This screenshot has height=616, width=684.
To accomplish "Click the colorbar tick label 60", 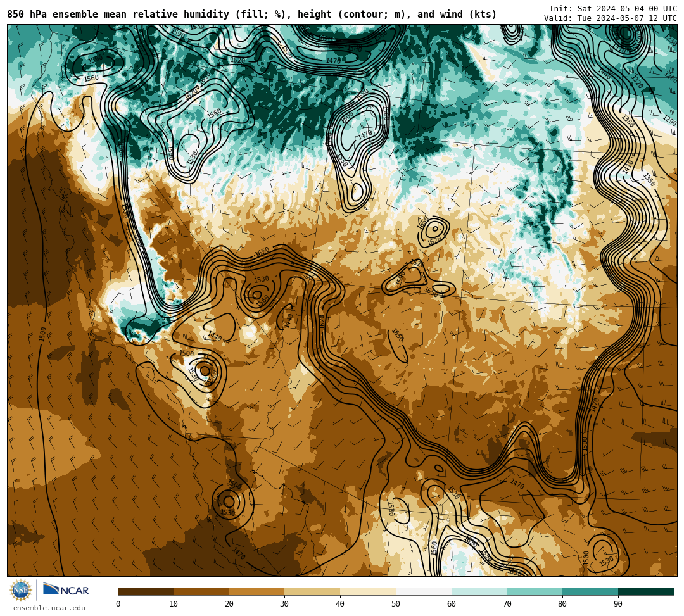I will pos(452,604).
